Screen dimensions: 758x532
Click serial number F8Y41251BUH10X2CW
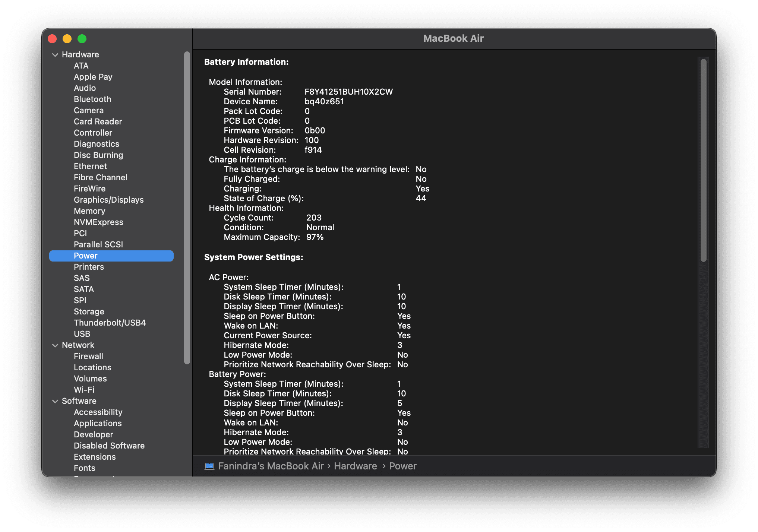click(348, 92)
